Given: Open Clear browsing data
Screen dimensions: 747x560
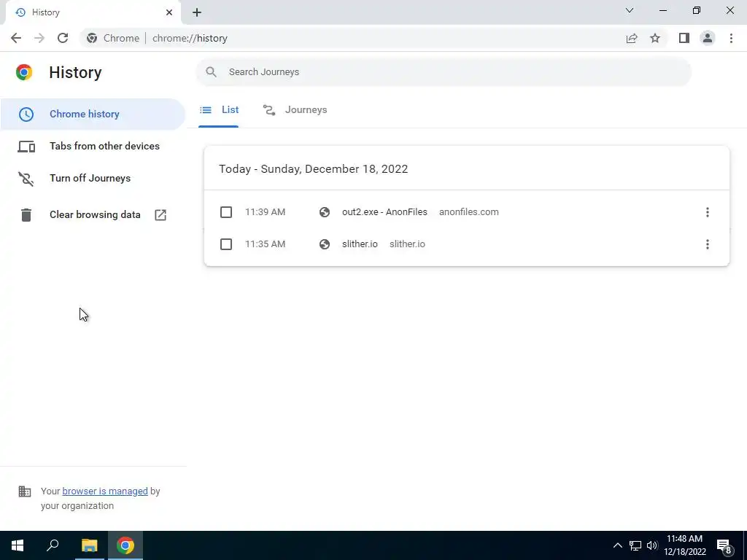Looking at the screenshot, I should coord(93,215).
